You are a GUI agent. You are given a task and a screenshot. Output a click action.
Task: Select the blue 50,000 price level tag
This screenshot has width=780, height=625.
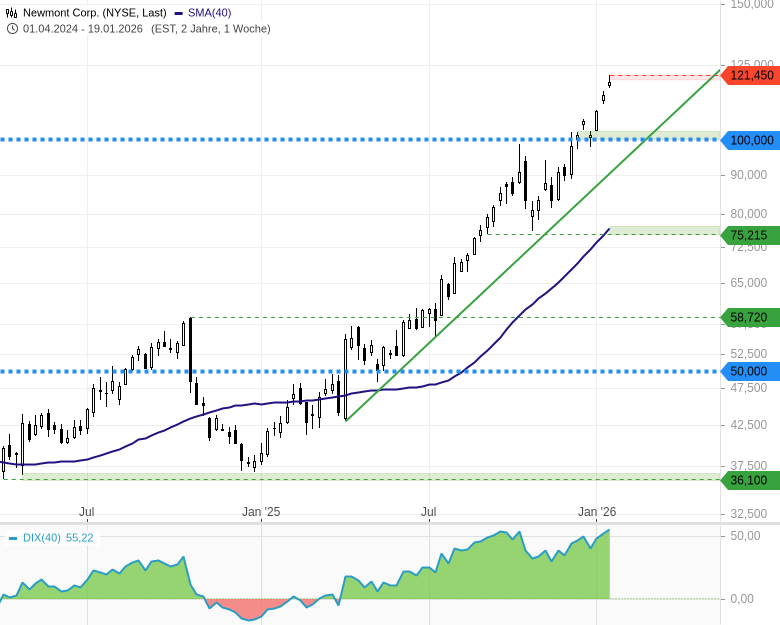point(750,371)
